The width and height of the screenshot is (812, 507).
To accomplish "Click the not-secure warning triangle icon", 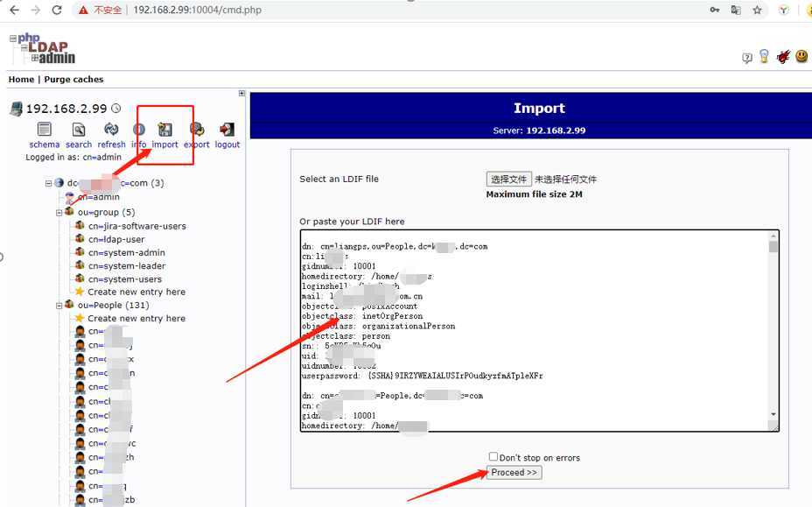I will pyautogui.click(x=83, y=10).
